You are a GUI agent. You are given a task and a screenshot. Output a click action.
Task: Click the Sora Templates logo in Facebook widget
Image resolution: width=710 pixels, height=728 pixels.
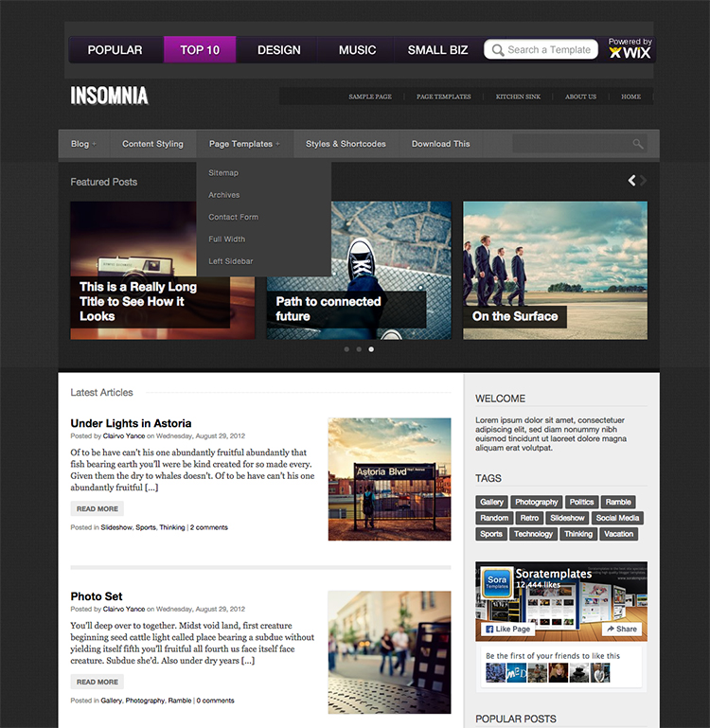tap(496, 581)
